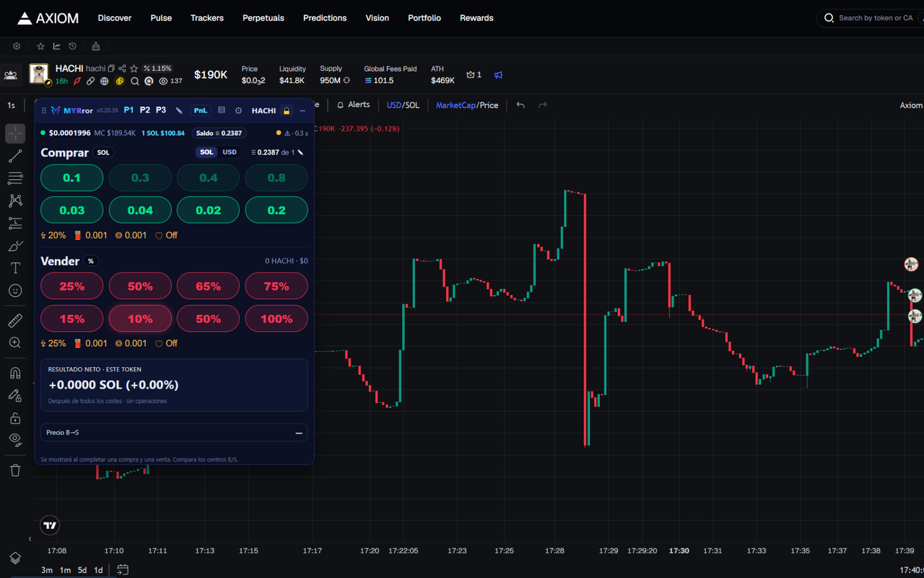Open the Portfolio page
This screenshot has width=924, height=578.
point(424,18)
